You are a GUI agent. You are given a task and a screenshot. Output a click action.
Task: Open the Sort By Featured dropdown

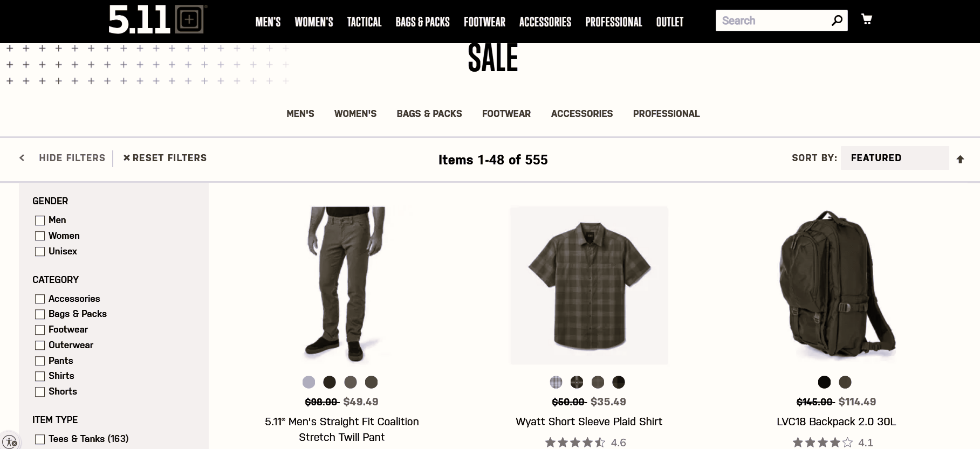pos(894,158)
